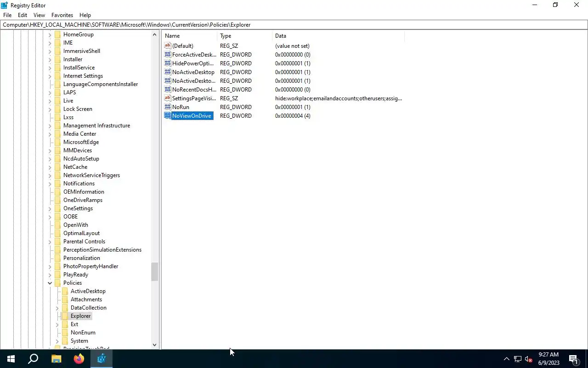Select the HidePowerOpti... DWORD icon
The height and width of the screenshot is (368, 588).
pyautogui.click(x=168, y=63)
